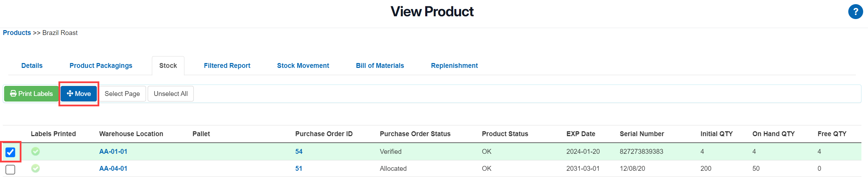Uncheck the AA-01-01 stock row checkbox
The width and height of the screenshot is (868, 177).
(10, 152)
